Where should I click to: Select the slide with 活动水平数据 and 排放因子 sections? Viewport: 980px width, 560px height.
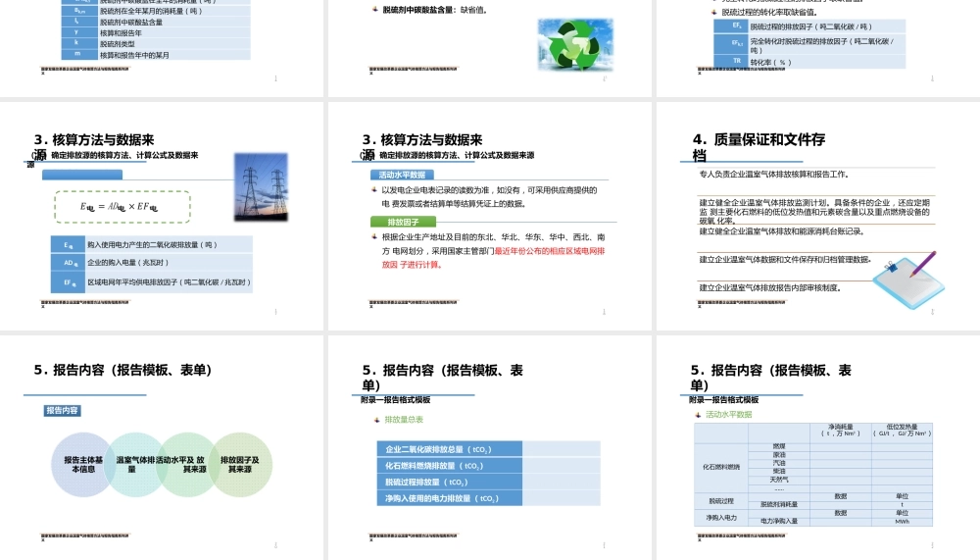[489, 216]
